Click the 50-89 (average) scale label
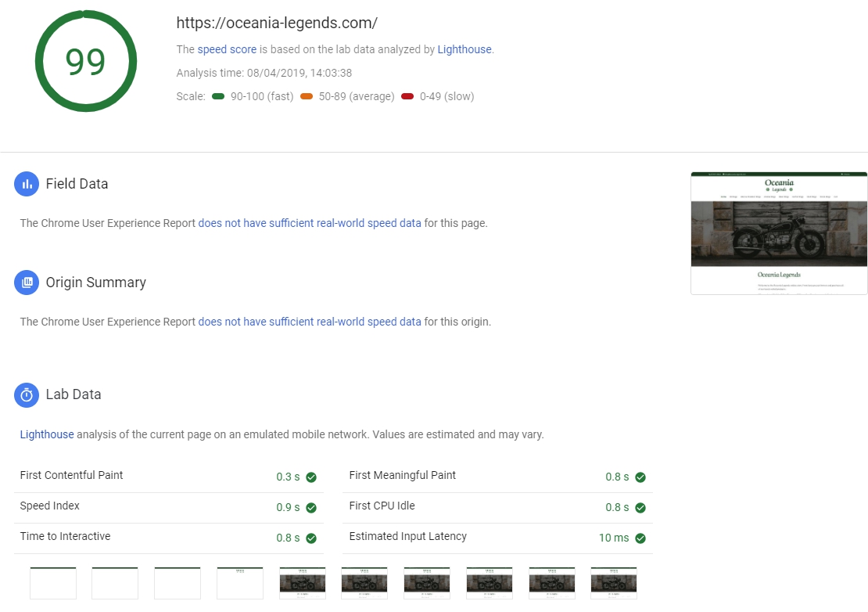Screen dimensions: 868x612 (357, 96)
